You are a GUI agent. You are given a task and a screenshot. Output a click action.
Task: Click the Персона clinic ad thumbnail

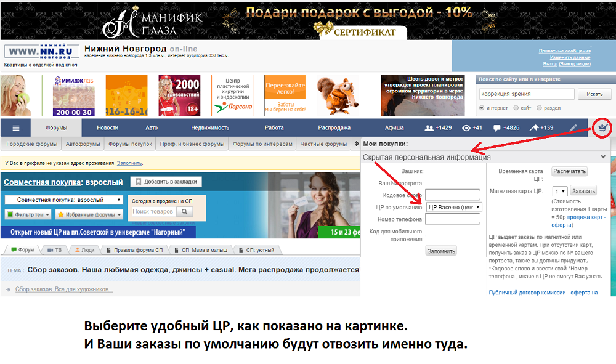click(x=232, y=95)
